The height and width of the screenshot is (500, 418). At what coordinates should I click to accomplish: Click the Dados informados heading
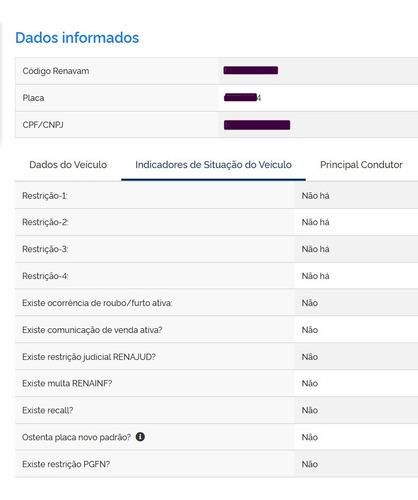click(x=77, y=38)
